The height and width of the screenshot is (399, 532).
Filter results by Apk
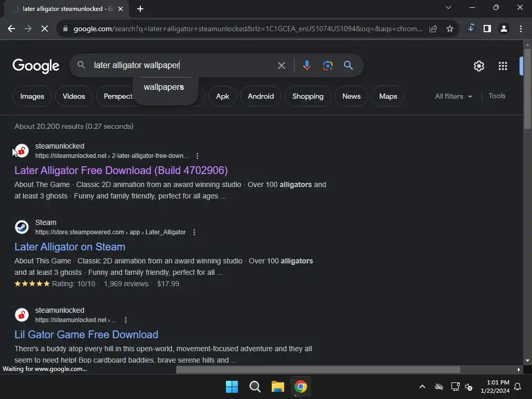tap(222, 96)
